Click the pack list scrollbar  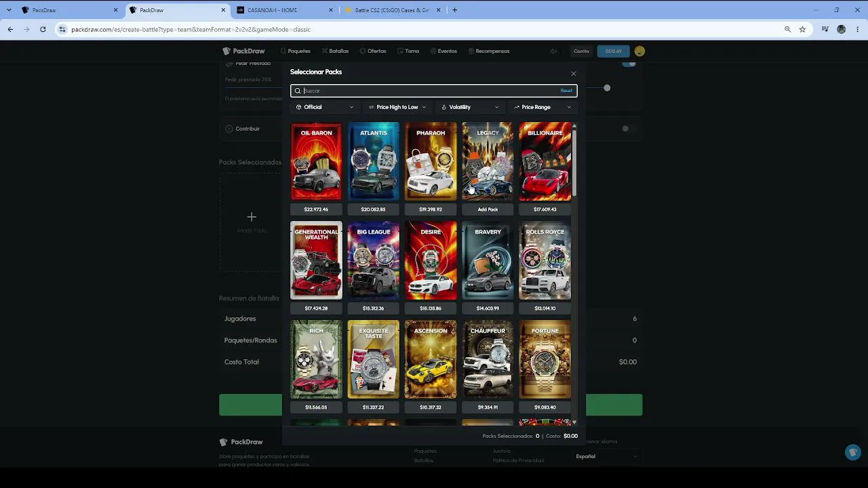(574, 163)
